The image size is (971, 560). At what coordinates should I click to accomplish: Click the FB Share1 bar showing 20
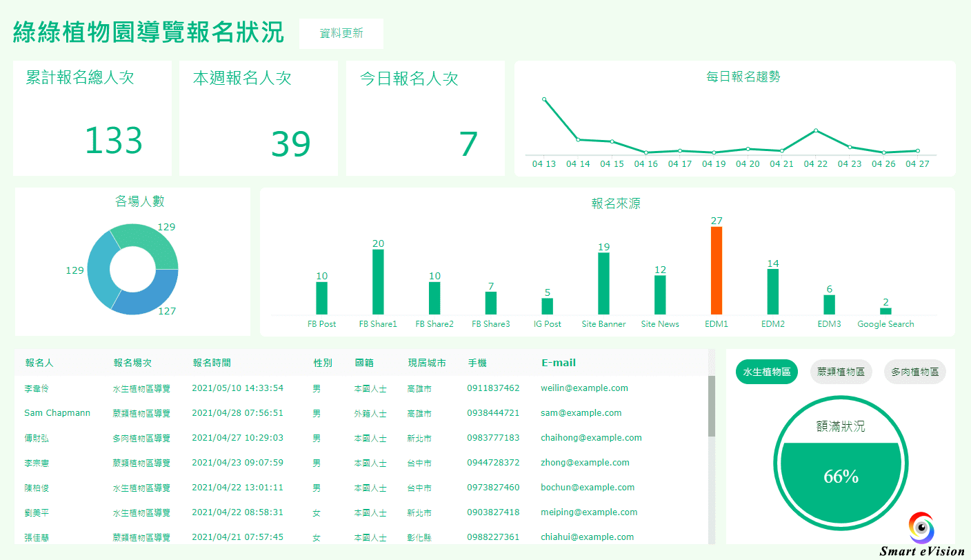coord(378,282)
